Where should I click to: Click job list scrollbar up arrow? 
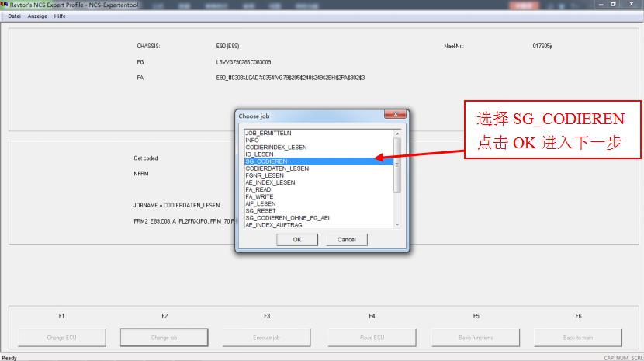(x=397, y=134)
